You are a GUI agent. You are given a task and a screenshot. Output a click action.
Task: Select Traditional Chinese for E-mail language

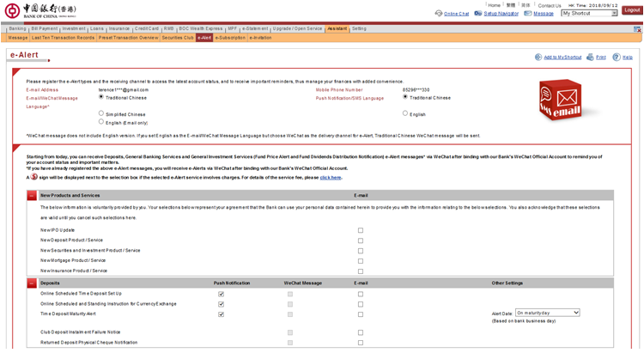tap(101, 97)
